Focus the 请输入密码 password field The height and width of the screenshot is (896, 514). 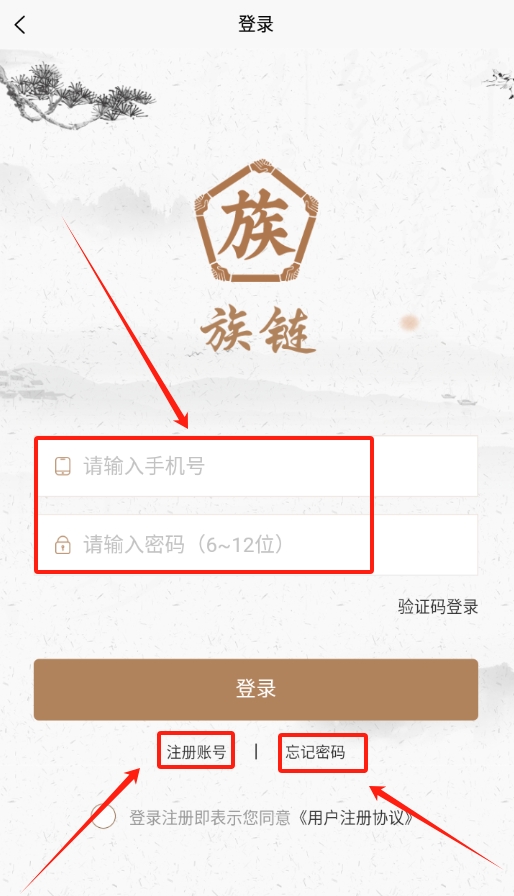(256, 545)
